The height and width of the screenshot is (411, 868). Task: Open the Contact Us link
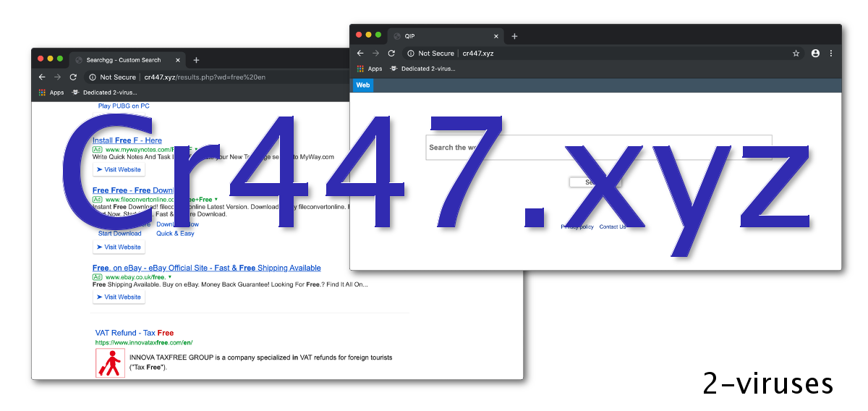pos(613,226)
